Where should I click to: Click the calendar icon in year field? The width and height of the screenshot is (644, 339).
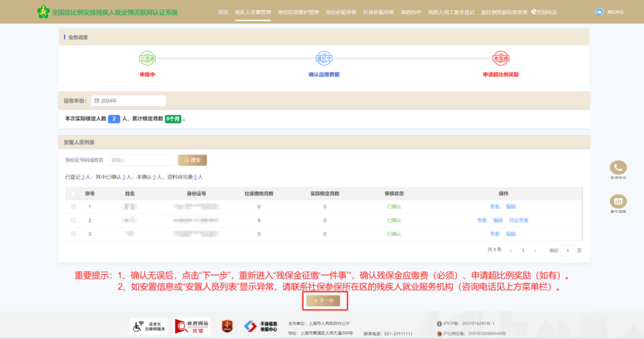point(97,101)
